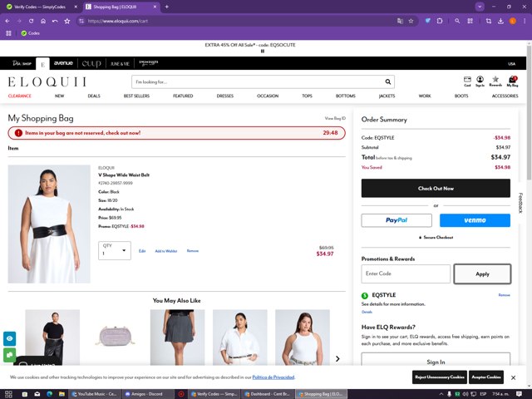
Task: Open the belt product image
Action: click(x=49, y=224)
